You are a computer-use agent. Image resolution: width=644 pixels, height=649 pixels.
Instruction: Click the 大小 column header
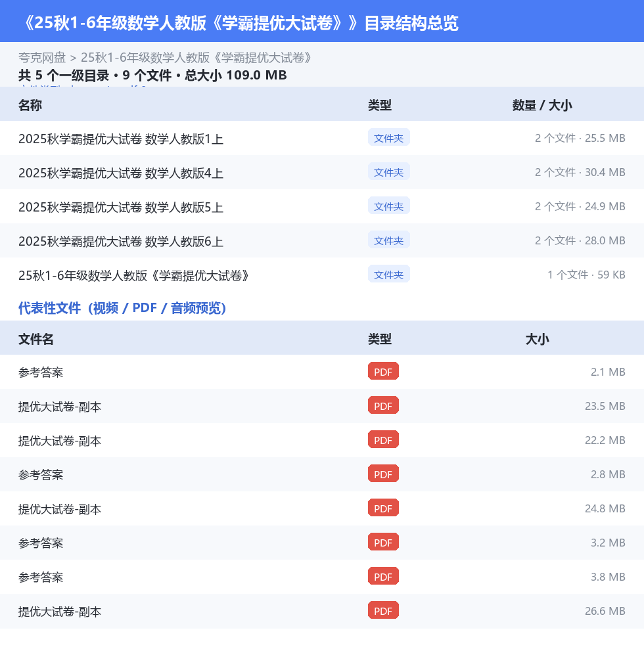[537, 339]
